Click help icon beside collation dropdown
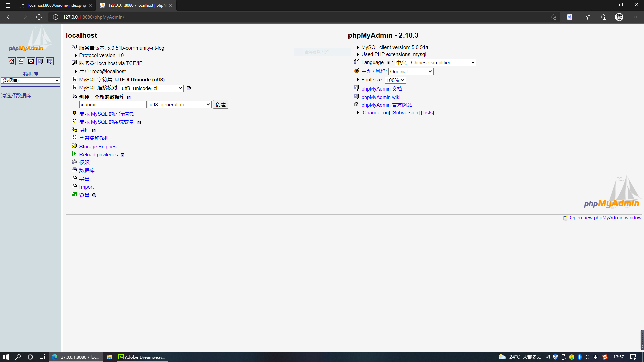The width and height of the screenshot is (644, 362). (x=189, y=88)
